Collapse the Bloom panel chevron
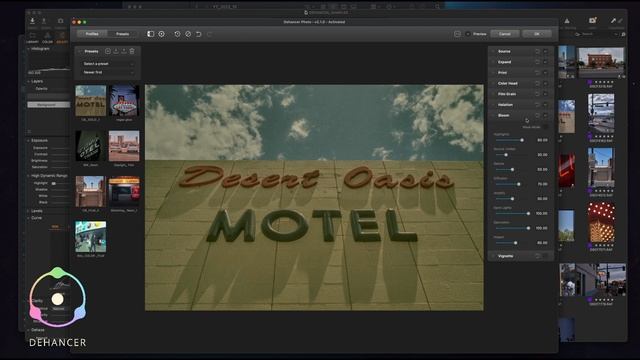This screenshot has width=640, height=360. click(493, 116)
